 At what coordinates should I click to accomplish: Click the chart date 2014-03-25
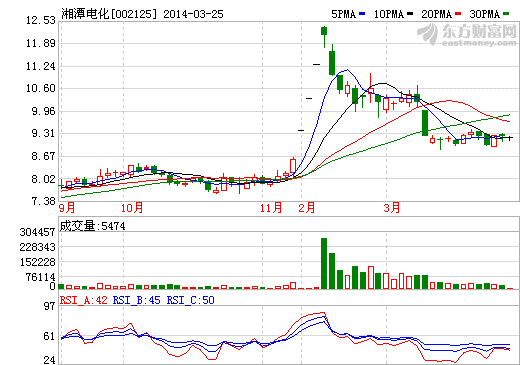pos(193,14)
